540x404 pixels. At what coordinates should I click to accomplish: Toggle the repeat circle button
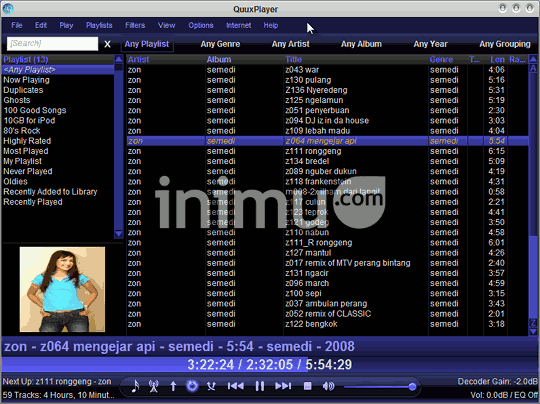click(192, 386)
